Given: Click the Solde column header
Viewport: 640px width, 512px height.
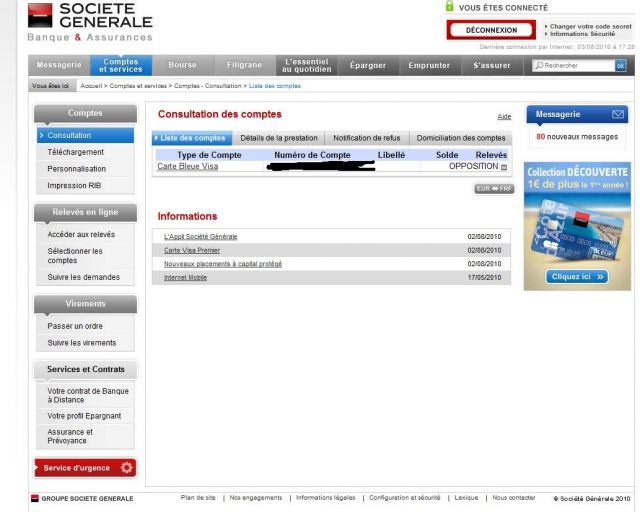Looking at the screenshot, I should pyautogui.click(x=447, y=155).
